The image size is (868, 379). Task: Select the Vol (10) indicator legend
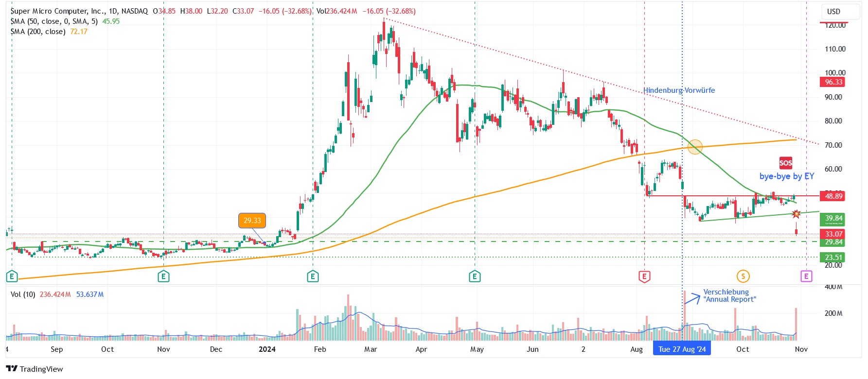pyautogui.click(x=57, y=294)
